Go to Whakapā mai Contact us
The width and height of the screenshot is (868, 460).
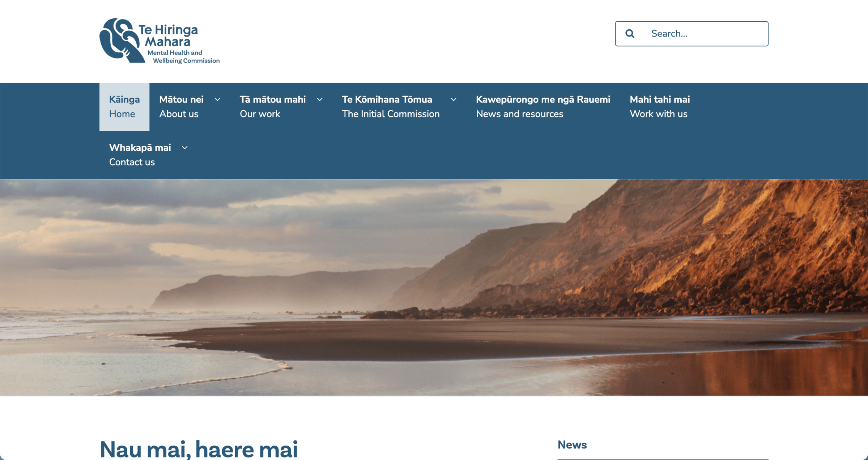tap(140, 155)
